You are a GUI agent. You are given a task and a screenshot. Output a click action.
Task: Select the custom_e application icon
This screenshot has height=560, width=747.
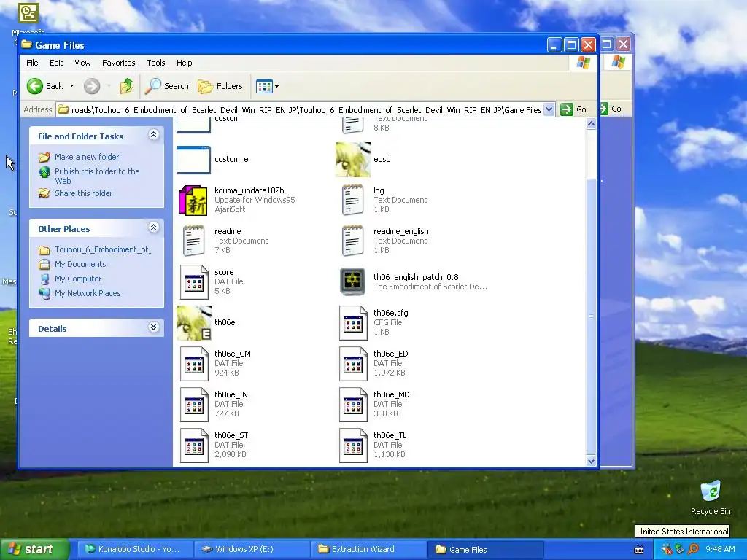click(x=193, y=160)
